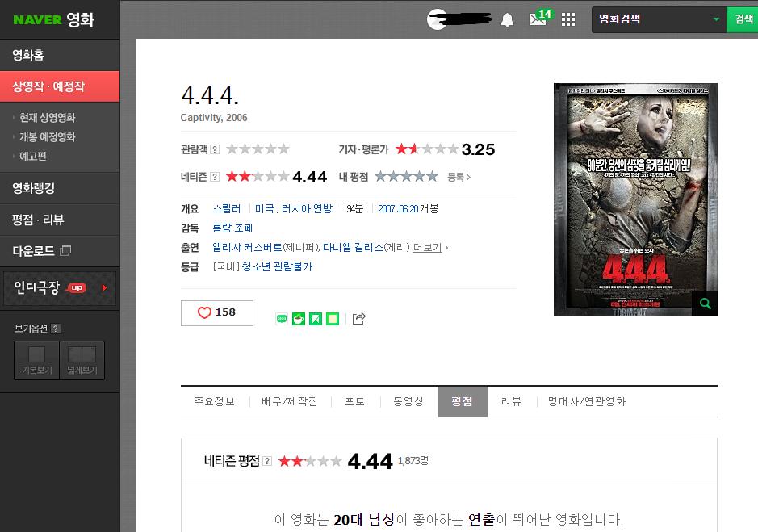This screenshot has height=532, width=758.
Task: Click the 스릴러 genre link
Action: [x=227, y=208]
